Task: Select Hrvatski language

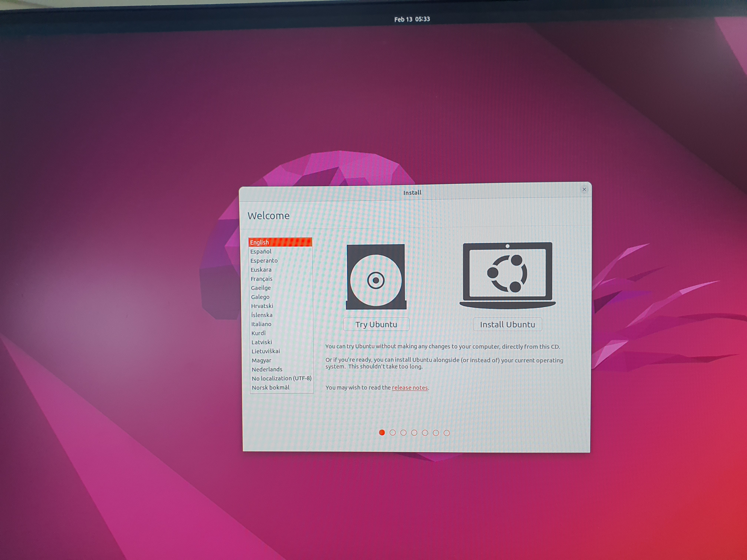Action: point(281,306)
